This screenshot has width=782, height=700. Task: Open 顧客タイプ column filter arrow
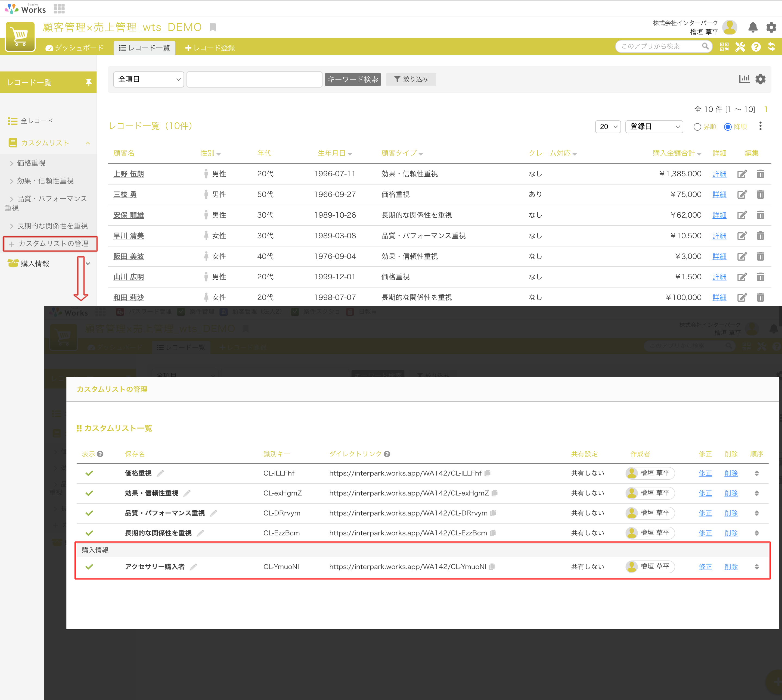click(421, 154)
